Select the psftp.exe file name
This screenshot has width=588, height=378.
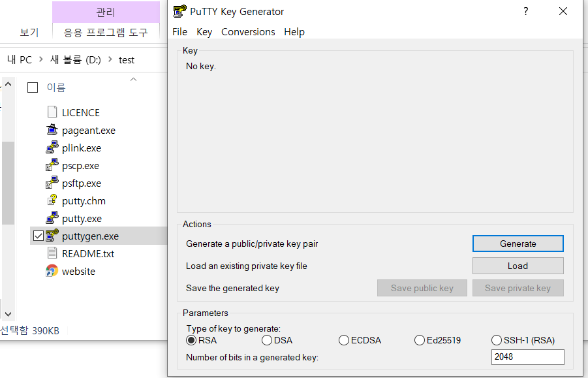pyautogui.click(x=82, y=183)
